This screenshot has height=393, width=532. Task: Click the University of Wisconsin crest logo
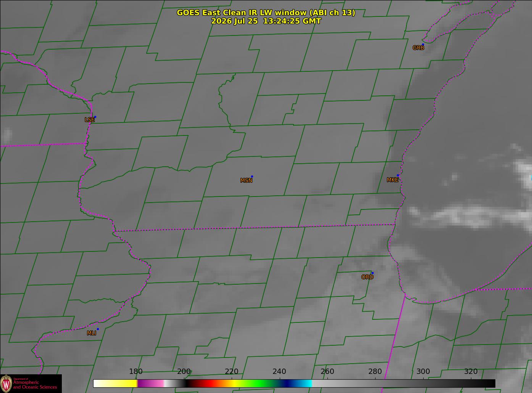[x=6, y=383]
